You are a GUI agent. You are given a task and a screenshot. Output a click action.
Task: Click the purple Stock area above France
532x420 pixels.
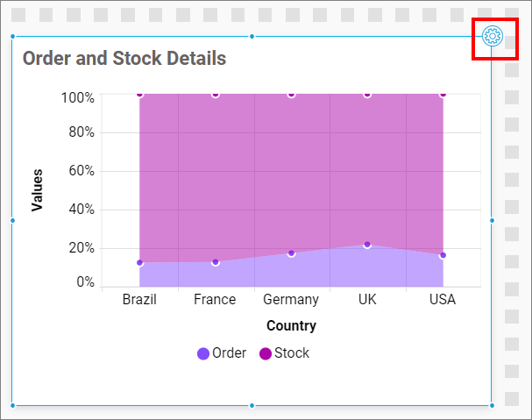click(x=216, y=175)
